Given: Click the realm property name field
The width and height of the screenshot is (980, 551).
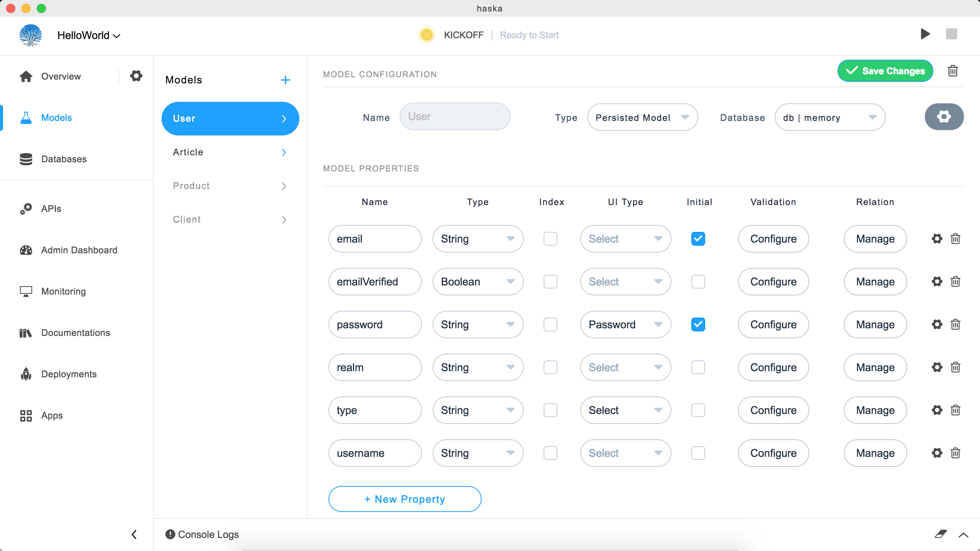Looking at the screenshot, I should (x=374, y=367).
